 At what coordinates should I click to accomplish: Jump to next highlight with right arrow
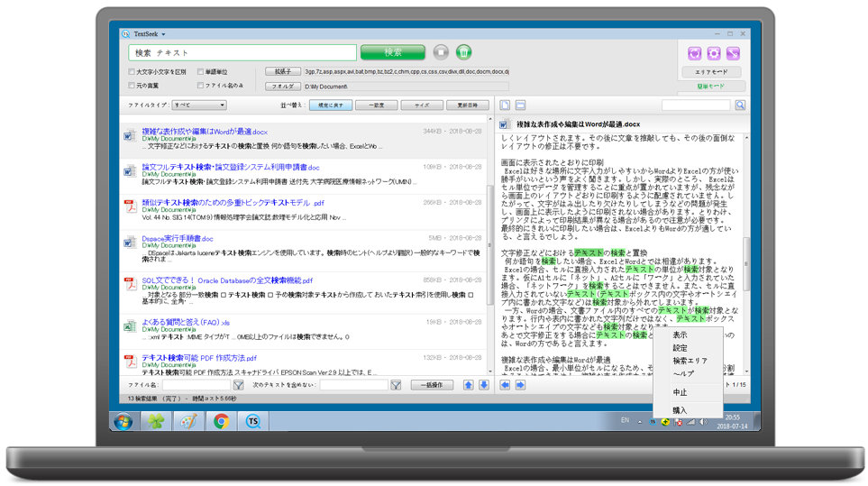(520, 385)
